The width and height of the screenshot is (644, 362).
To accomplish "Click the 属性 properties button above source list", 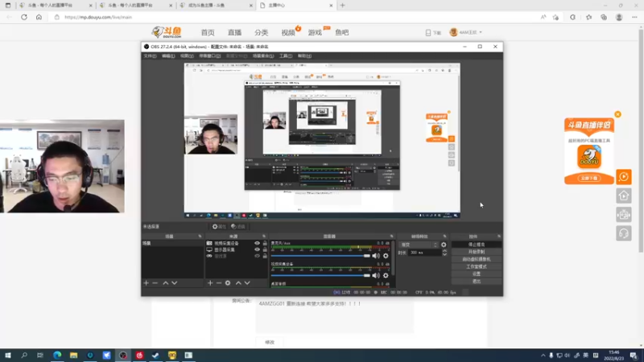I will pos(219,227).
